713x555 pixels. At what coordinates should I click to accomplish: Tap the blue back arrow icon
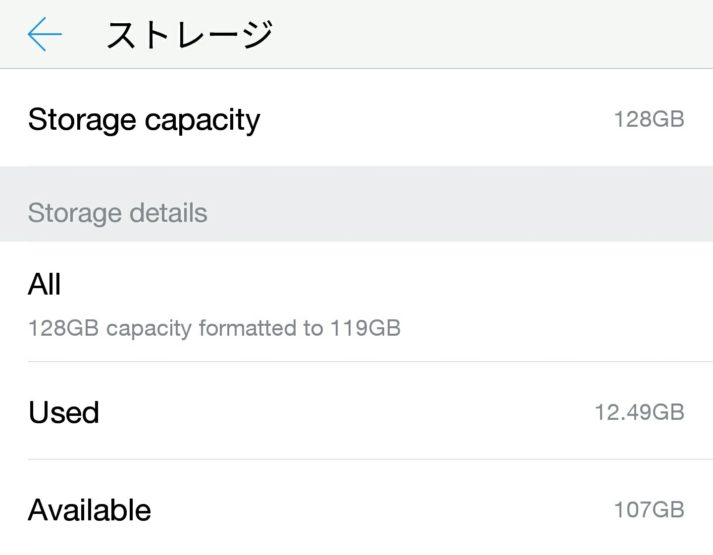[x=45, y=35]
